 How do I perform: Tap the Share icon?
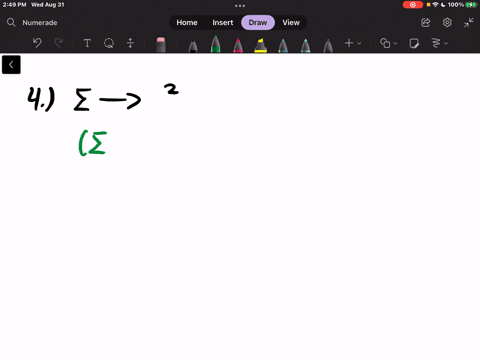coord(426,23)
